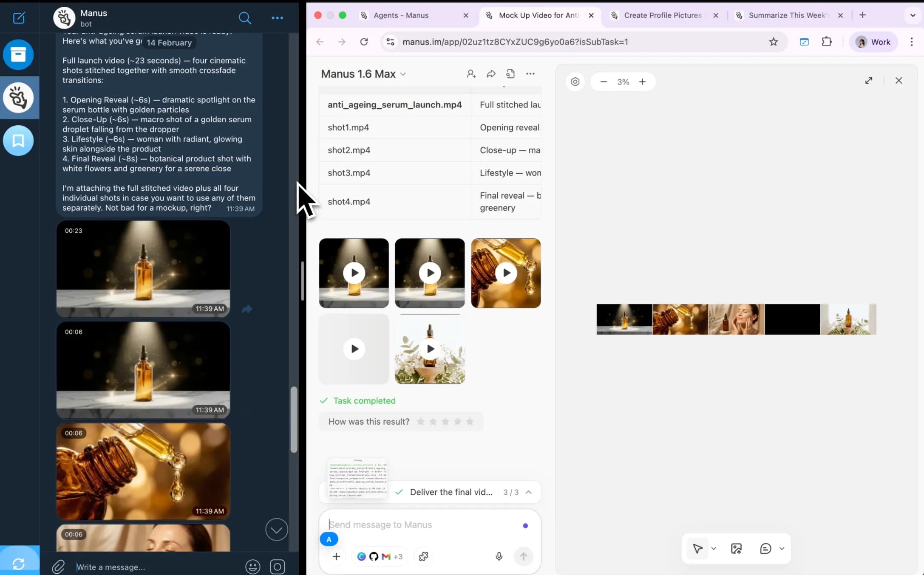The width and height of the screenshot is (924, 575).
Task: Start voice input with the microphone icon
Action: pyautogui.click(x=499, y=556)
